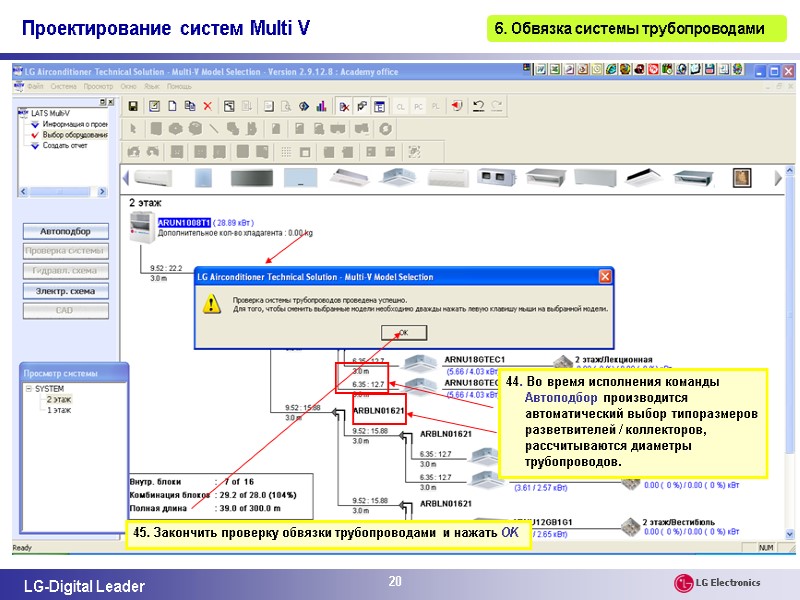The width and height of the screenshot is (800, 600).
Task: Click OK in the message dialog
Action: (x=404, y=333)
